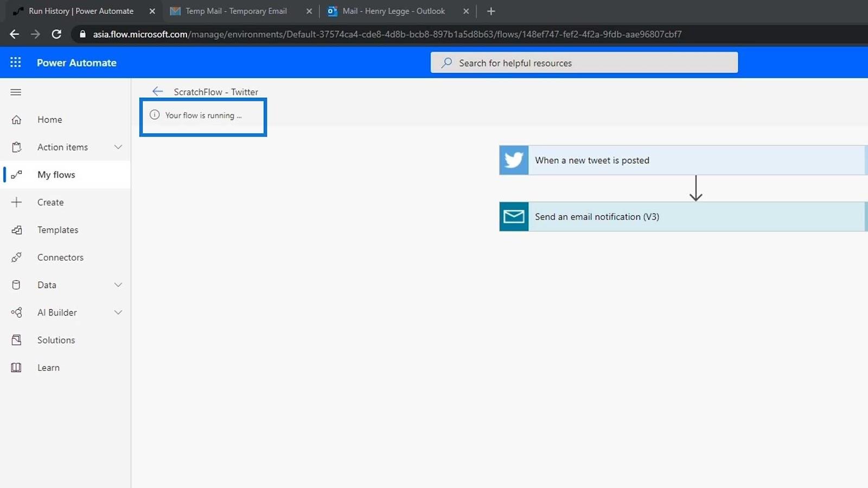Open Action items in the sidebar
Screen dimensions: 868x488
pos(65,147)
